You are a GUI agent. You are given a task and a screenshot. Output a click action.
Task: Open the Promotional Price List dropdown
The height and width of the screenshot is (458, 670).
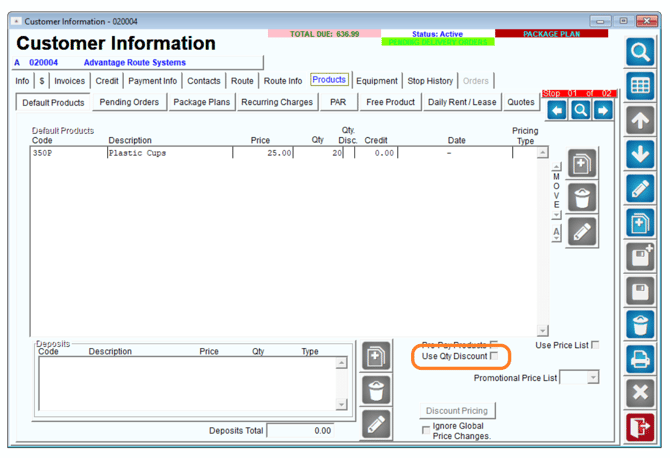[593, 377]
